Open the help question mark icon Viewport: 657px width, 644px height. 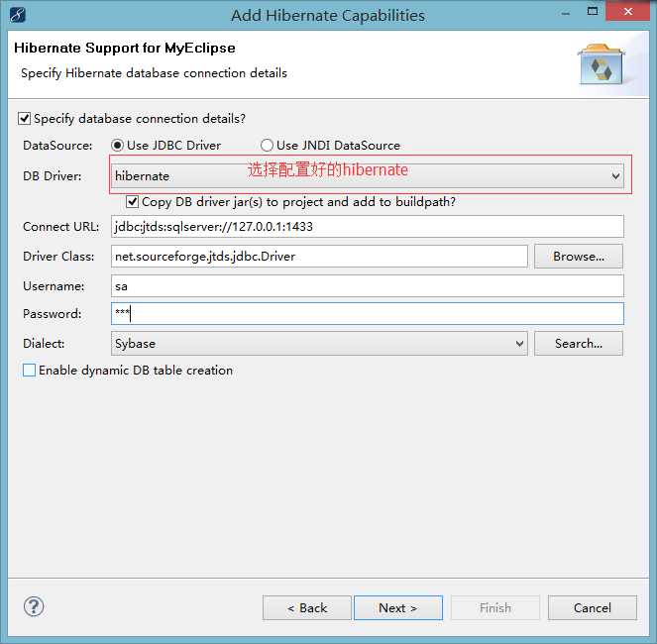[x=34, y=606]
